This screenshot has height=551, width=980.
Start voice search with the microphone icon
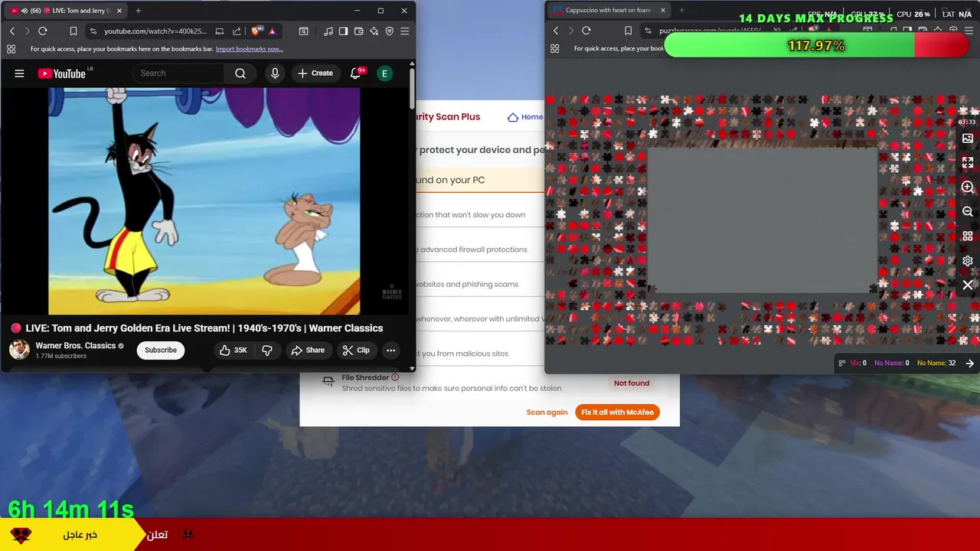click(275, 73)
